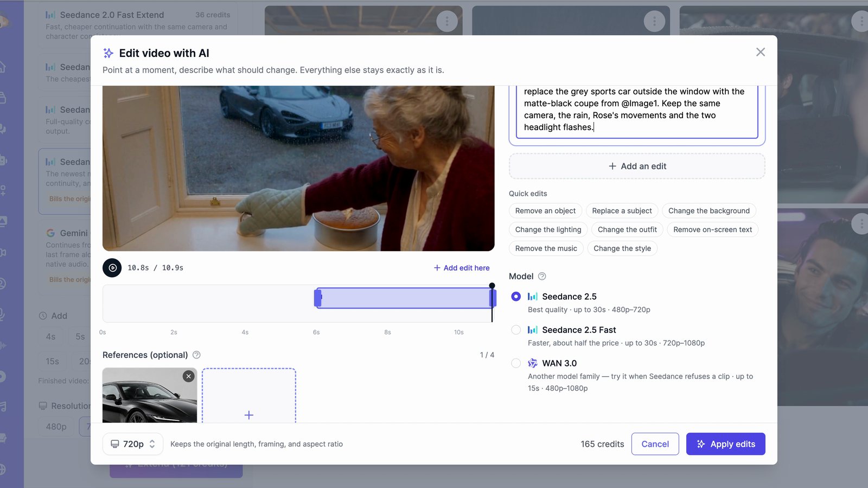Add another reference image slot

point(249,396)
